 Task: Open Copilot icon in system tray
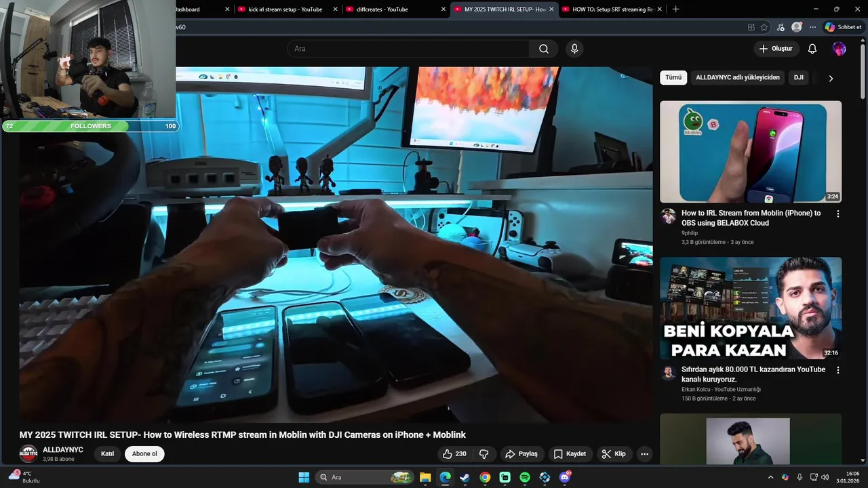pos(785,477)
